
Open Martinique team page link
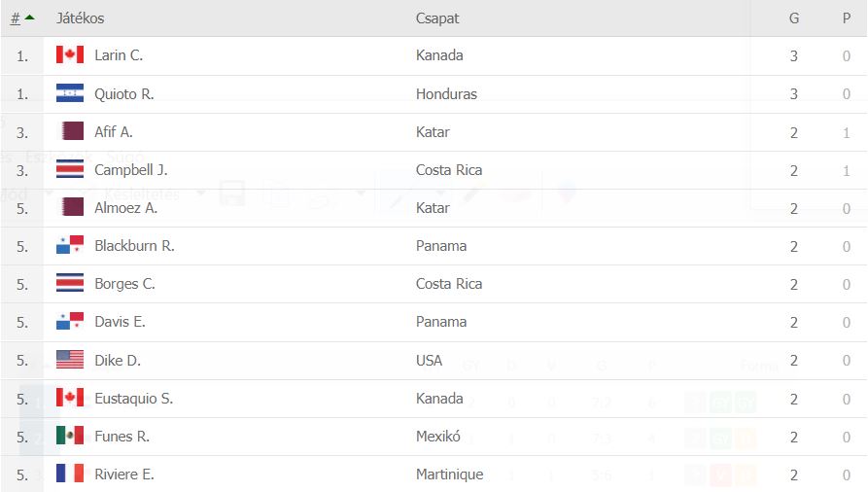pos(449,474)
